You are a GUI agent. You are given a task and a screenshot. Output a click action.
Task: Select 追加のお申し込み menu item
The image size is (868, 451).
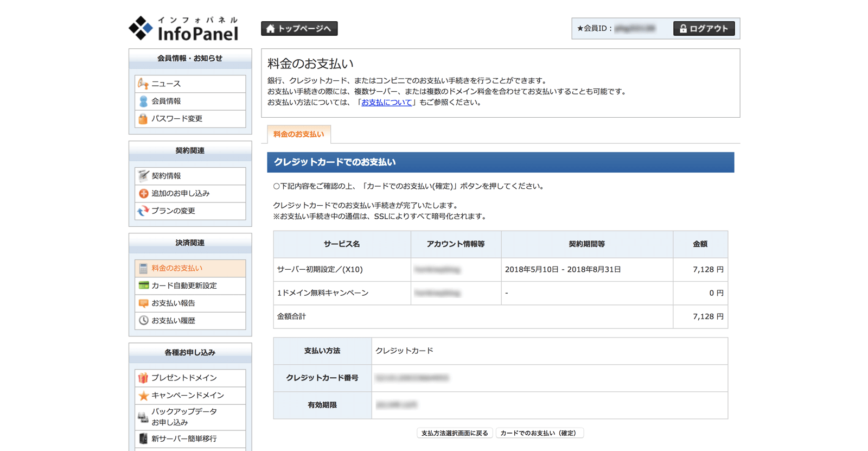(x=190, y=193)
